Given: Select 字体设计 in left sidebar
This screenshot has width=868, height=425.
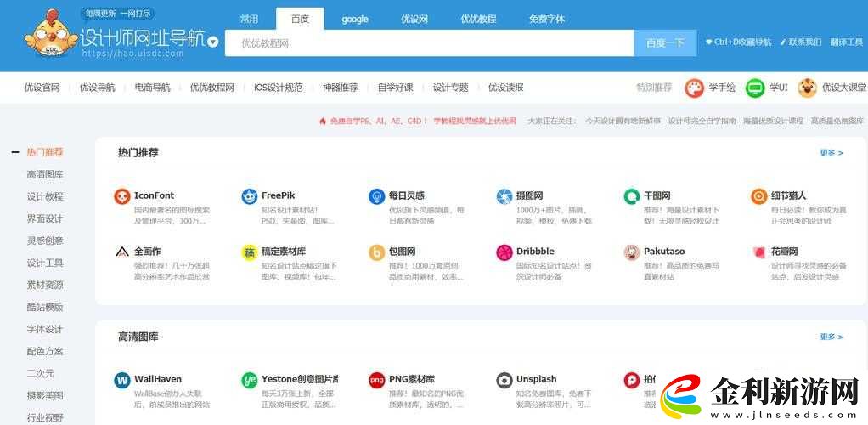Looking at the screenshot, I should [x=45, y=329].
